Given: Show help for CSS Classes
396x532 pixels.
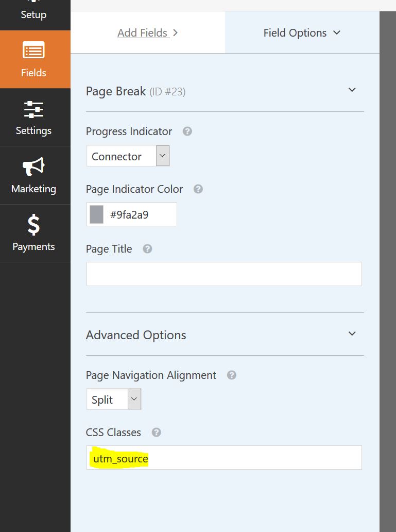Looking at the screenshot, I should 157,432.
